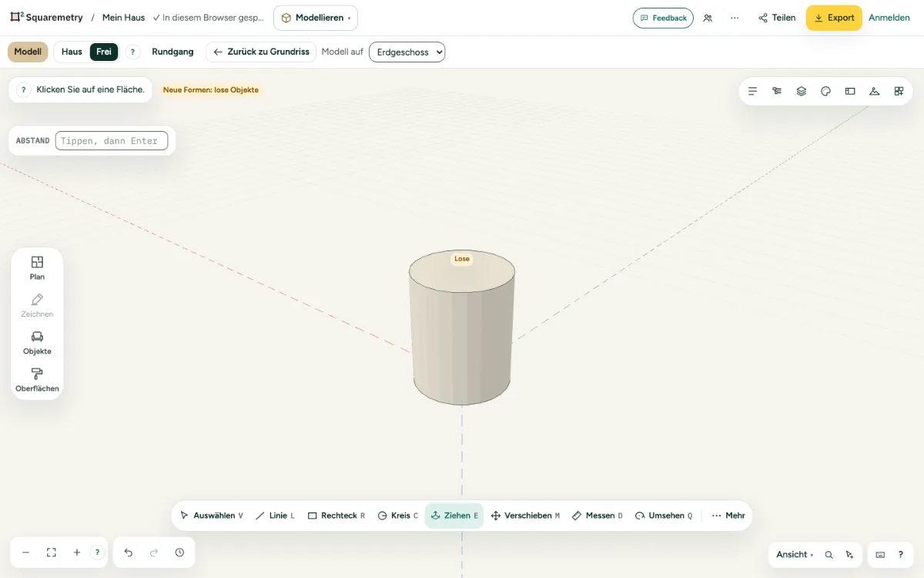Expand the Ansicht view menu
Viewport: 924px width, 578px height.
pos(795,555)
